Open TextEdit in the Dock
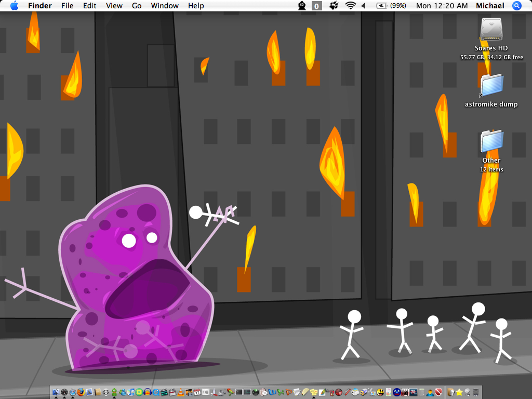 [297, 392]
